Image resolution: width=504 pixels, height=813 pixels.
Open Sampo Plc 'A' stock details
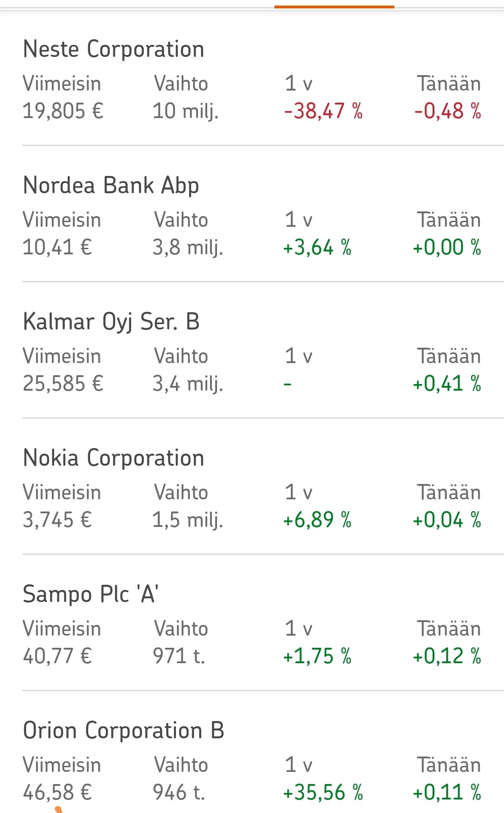91,594
